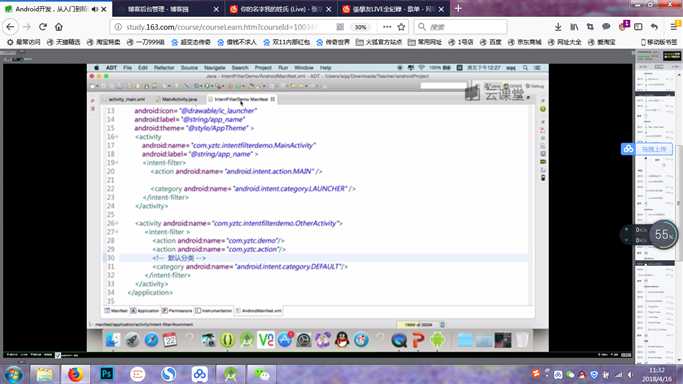Mute the Android开发 tab audio icon

click(x=95, y=9)
